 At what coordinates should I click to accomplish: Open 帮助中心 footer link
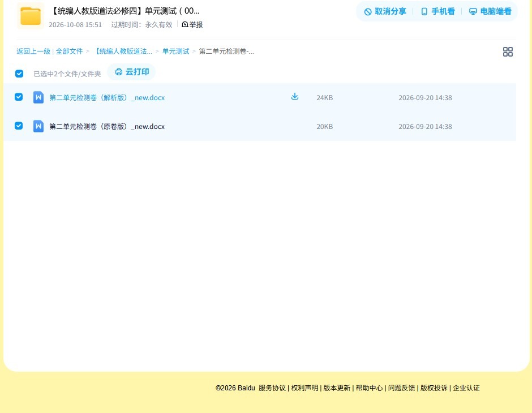pyautogui.click(x=369, y=388)
